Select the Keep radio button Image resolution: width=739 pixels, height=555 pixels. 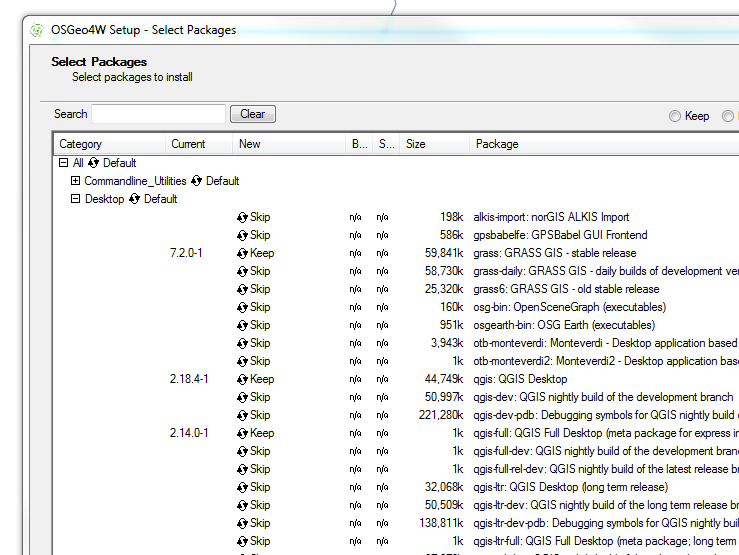pos(675,116)
